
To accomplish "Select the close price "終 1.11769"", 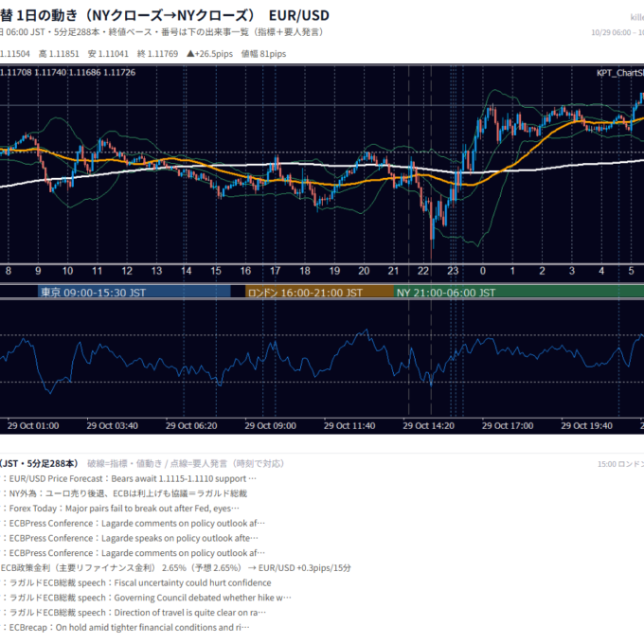I will coord(157,54).
